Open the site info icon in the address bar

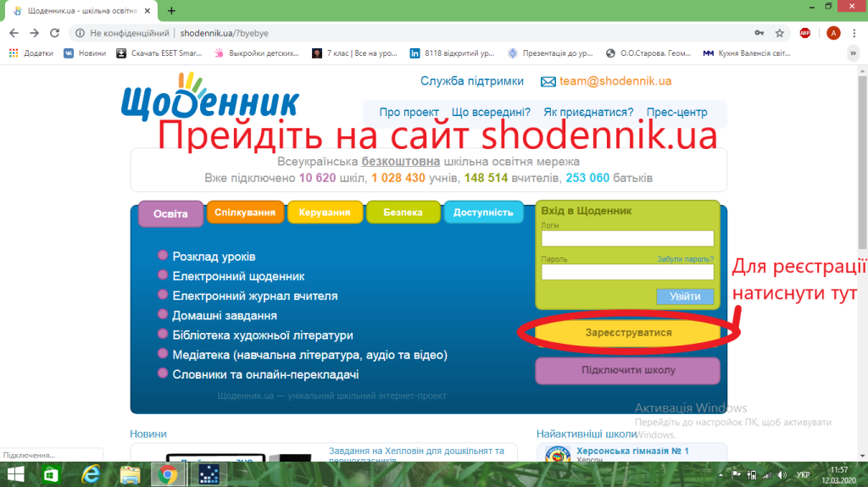80,33
